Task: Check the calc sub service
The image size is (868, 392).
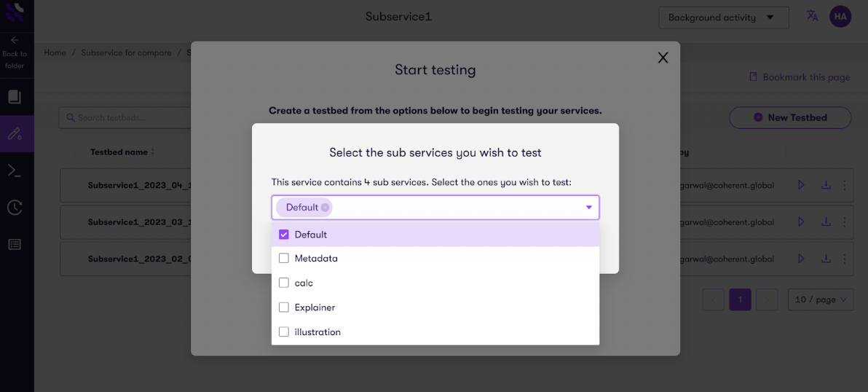Action: 284,283
